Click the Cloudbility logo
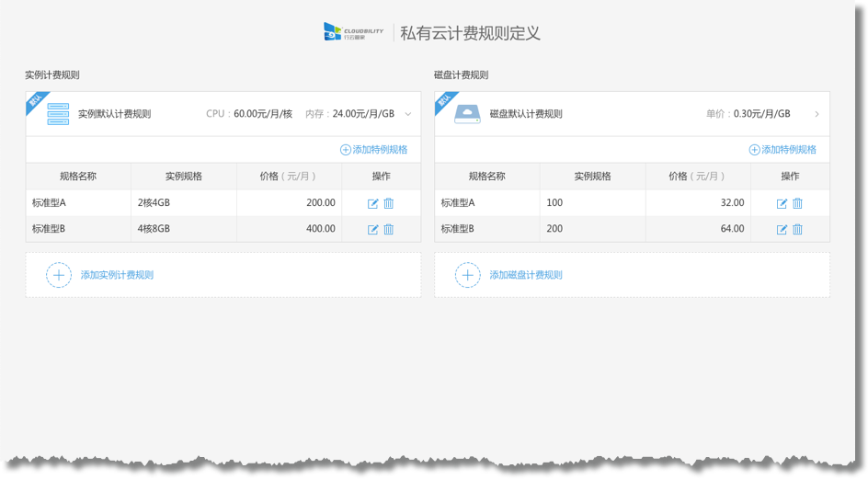Screen dimensions: 868x480 (353, 32)
